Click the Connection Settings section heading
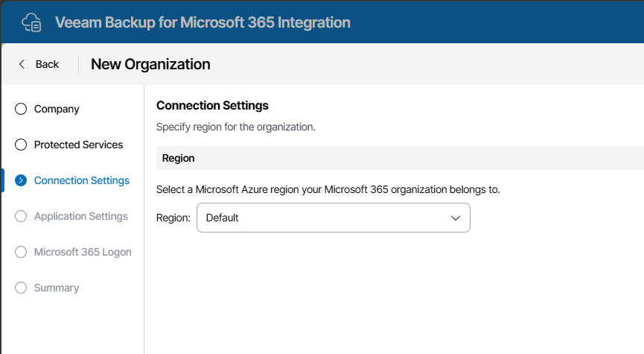The image size is (644, 354). click(212, 105)
